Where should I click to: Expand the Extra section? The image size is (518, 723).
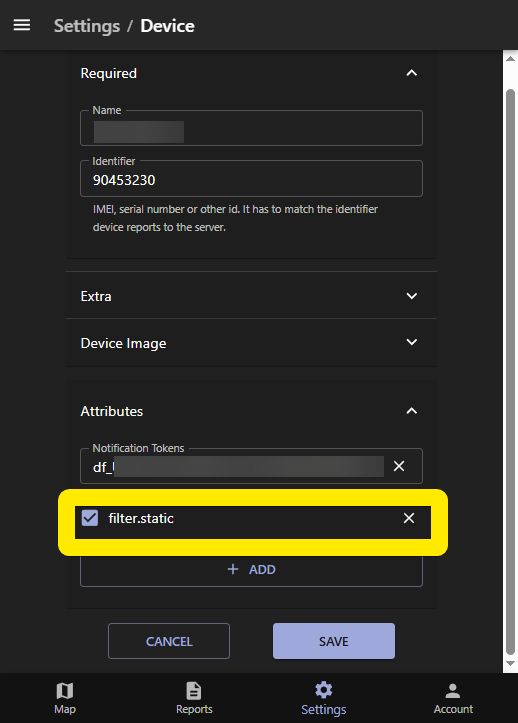tap(411, 296)
